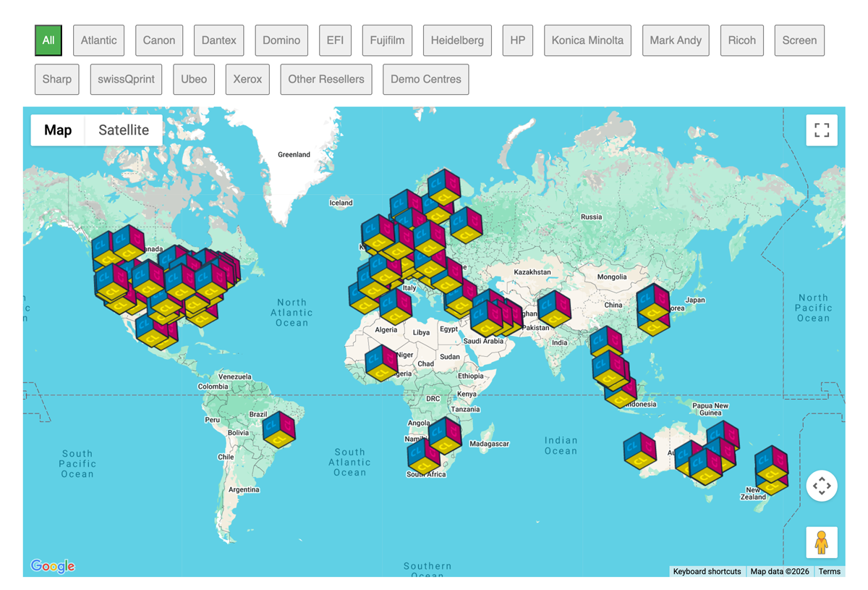Screen dimensions: 868x590
Task: Filter map by swissQprint
Action: (x=126, y=80)
